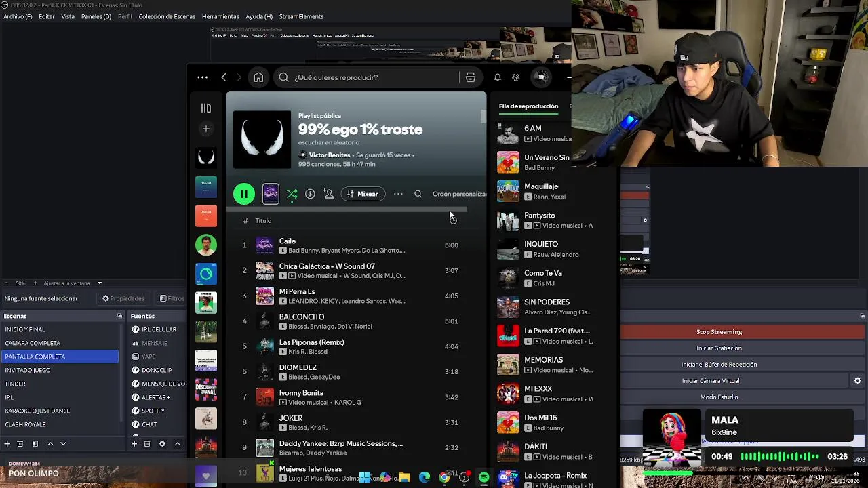
Task: Select the DONOCLIP source
Action: tap(157, 370)
